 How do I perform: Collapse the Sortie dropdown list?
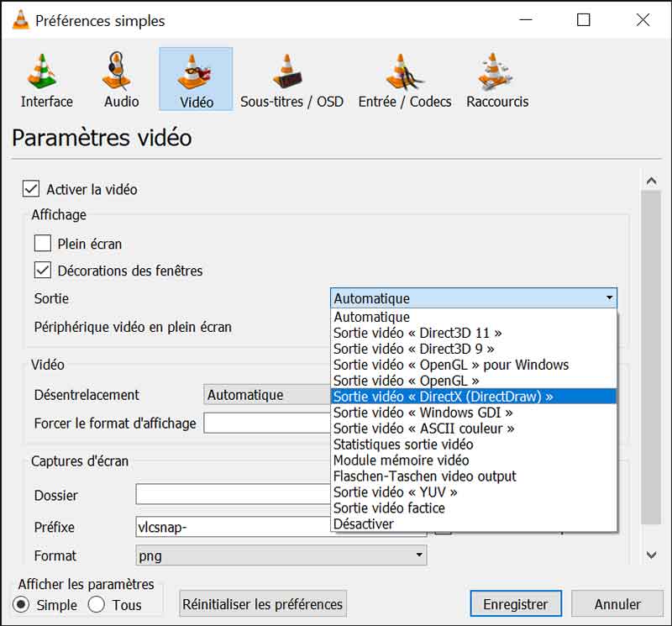coord(611,298)
